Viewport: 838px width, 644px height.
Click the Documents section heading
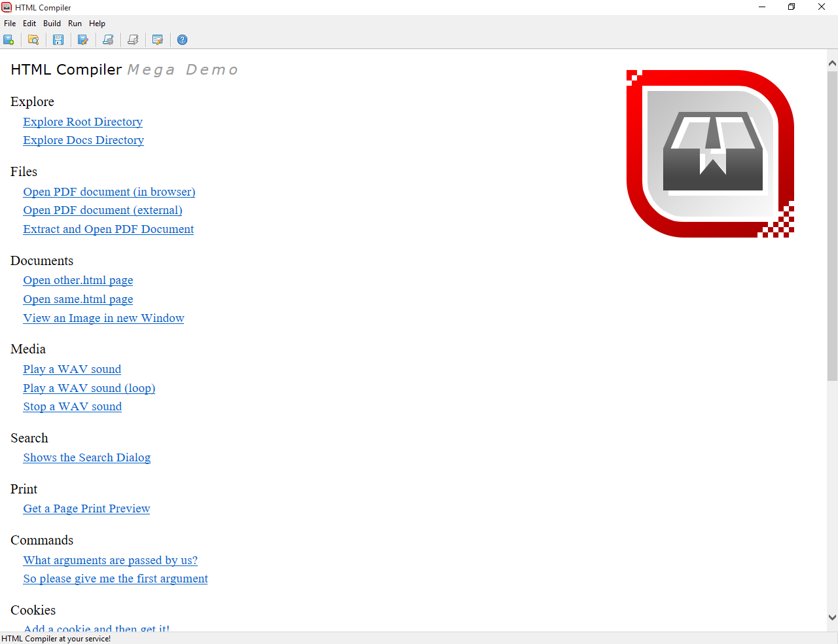[x=42, y=260]
